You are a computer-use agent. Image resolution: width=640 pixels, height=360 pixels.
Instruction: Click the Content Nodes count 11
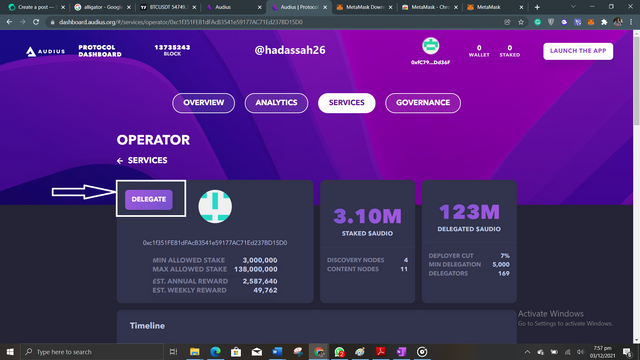tap(404, 269)
